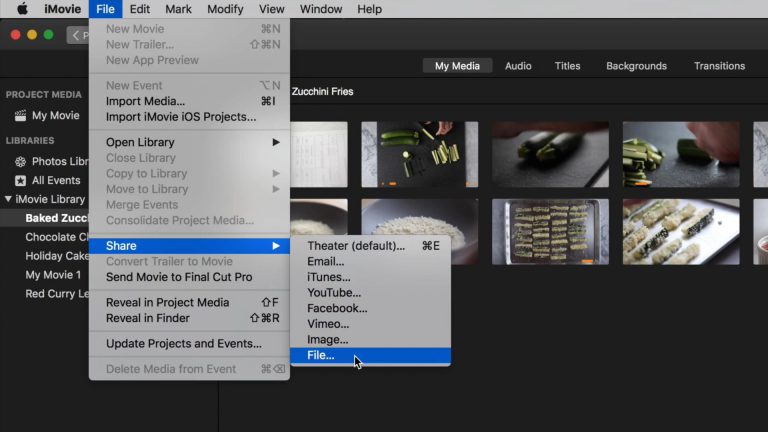Screen dimensions: 768x432
Task: Highlight the Share menu entry
Action: pyautogui.click(x=189, y=246)
